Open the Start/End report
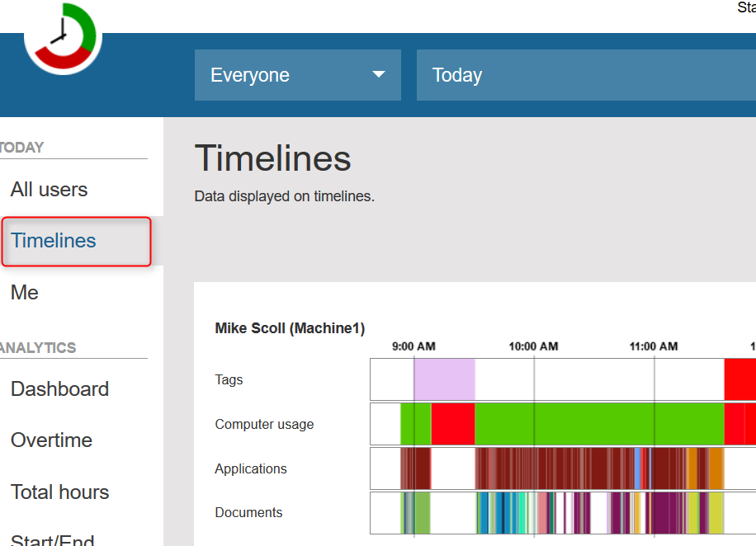Image resolution: width=756 pixels, height=546 pixels. point(53,538)
